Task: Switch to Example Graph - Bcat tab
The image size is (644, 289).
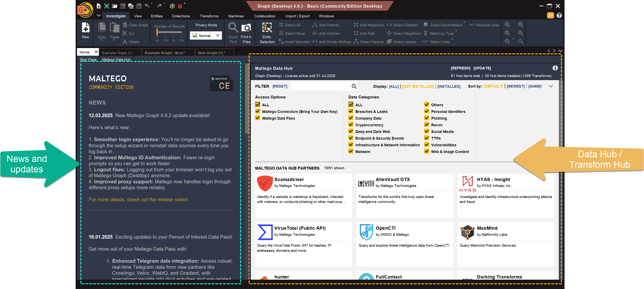Action: point(165,53)
